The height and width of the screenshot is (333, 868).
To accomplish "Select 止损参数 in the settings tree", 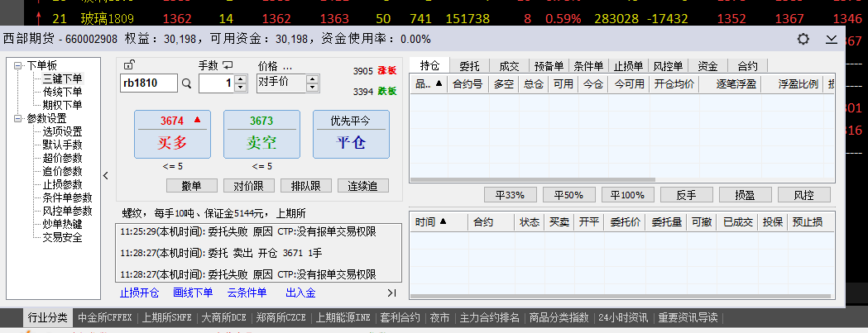I will pos(62,184).
